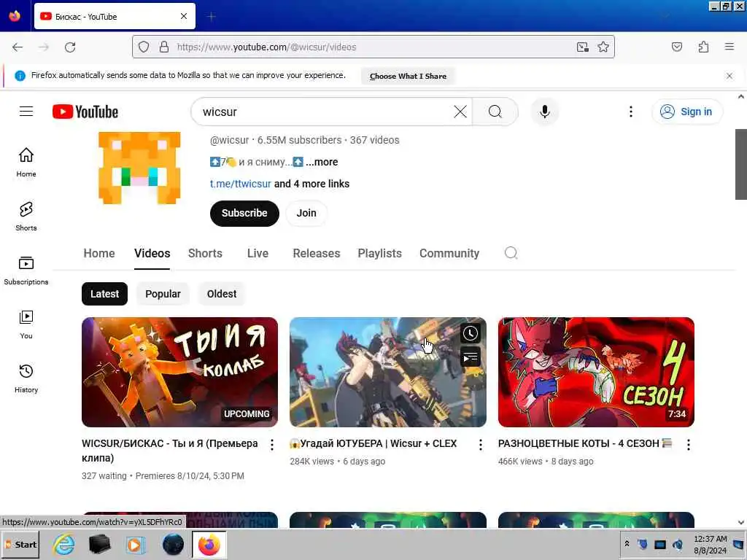
Task: Add Угадай ЮТУБЕРА video to Watch later
Action: 471,333
